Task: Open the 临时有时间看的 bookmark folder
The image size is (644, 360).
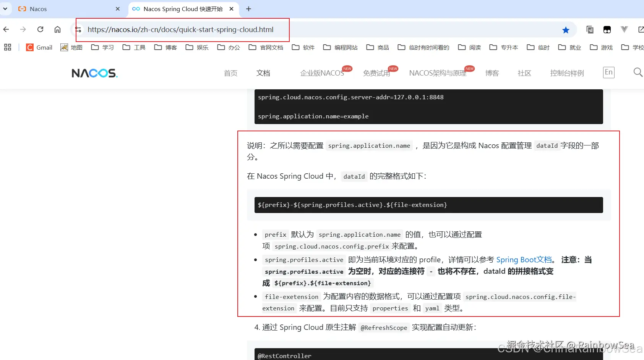Action: click(x=423, y=47)
